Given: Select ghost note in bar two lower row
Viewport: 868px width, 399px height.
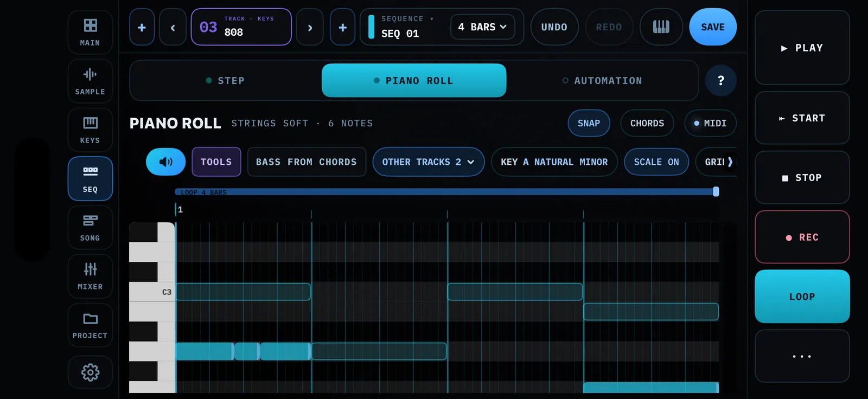Looking at the screenshot, I should (x=379, y=351).
